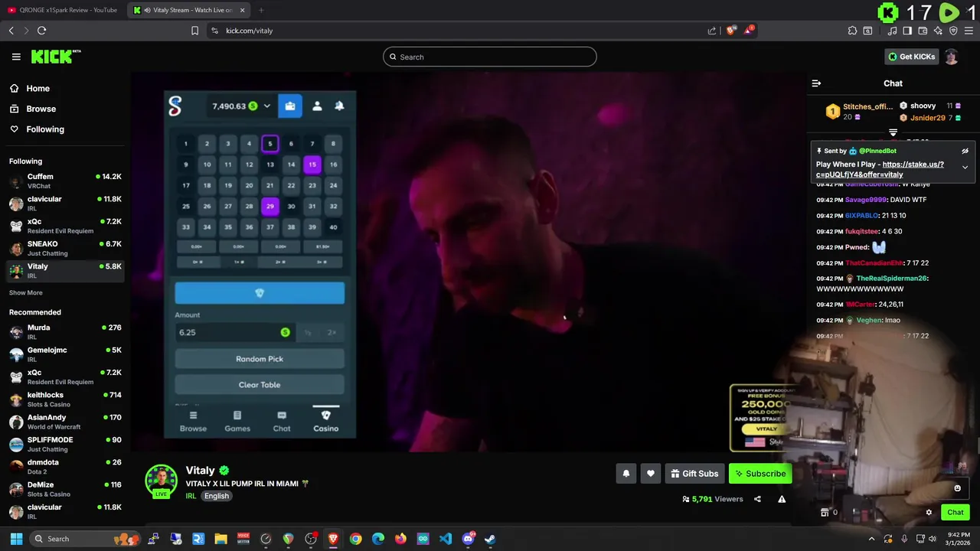This screenshot has width=980, height=551.
Task: Toggle the browser sidebar panel
Action: coord(907,31)
